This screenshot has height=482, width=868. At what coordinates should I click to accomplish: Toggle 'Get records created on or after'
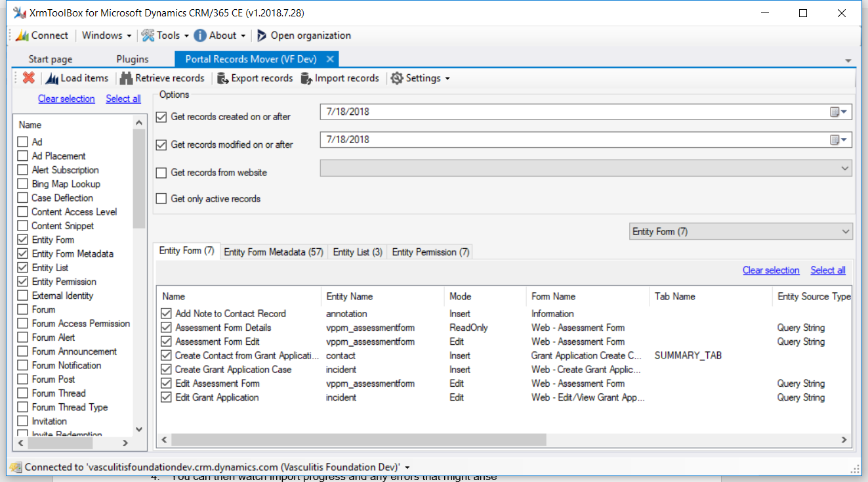(161, 117)
